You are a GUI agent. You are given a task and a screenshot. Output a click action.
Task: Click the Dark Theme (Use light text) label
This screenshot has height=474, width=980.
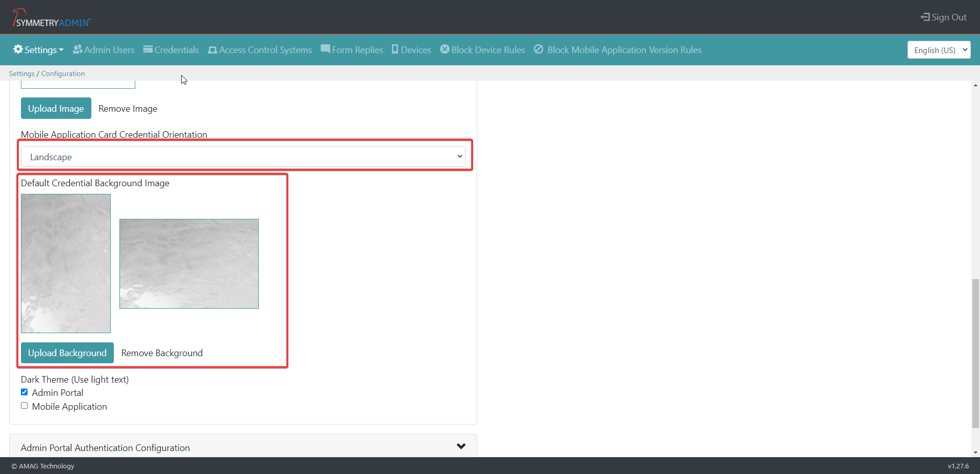75,380
